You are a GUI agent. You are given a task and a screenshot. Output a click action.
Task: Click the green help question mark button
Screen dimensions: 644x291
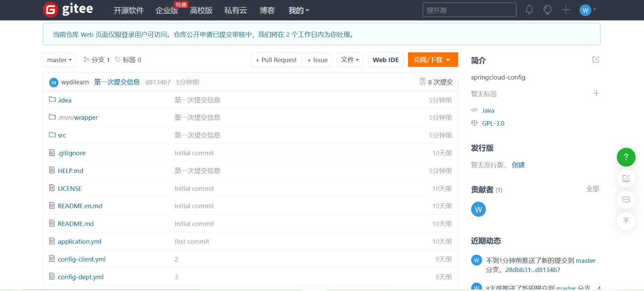(626, 157)
